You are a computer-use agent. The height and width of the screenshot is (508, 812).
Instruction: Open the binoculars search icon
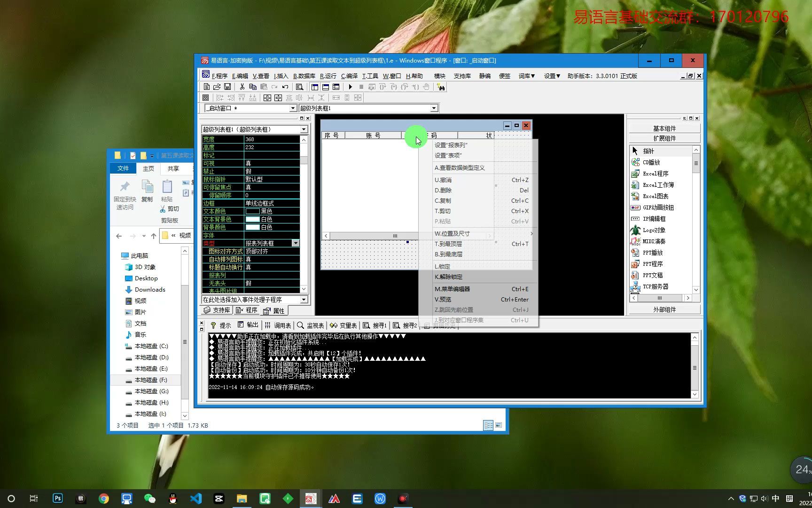pos(441,87)
